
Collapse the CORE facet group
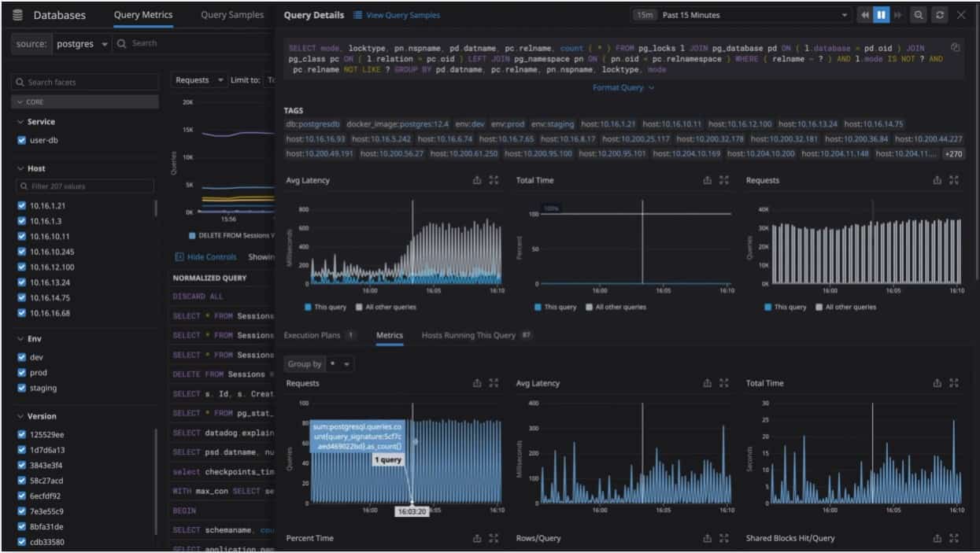[x=85, y=102]
